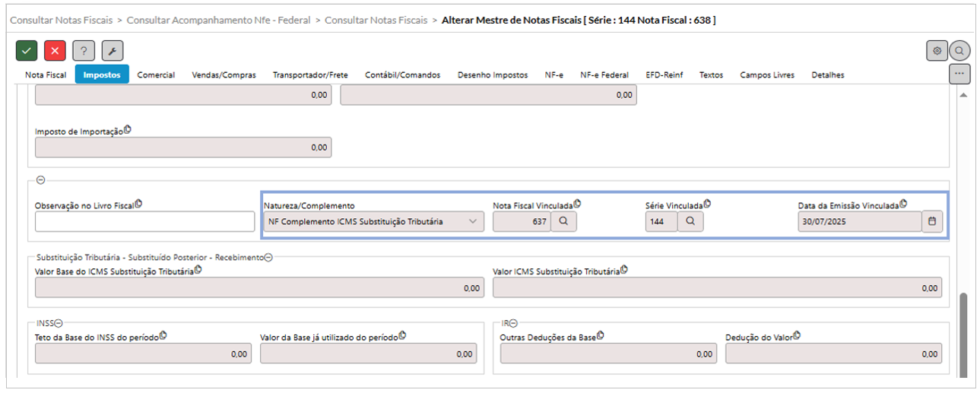The height and width of the screenshot is (393, 980).
Task: Open the Contábil/Comandos tab
Action: [402, 75]
